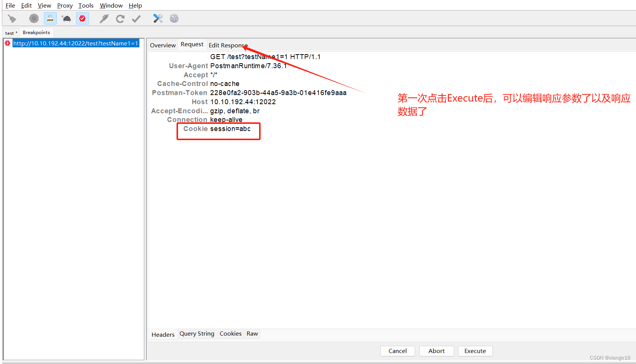Select the Request tab
636x364 pixels.
pos(192,44)
